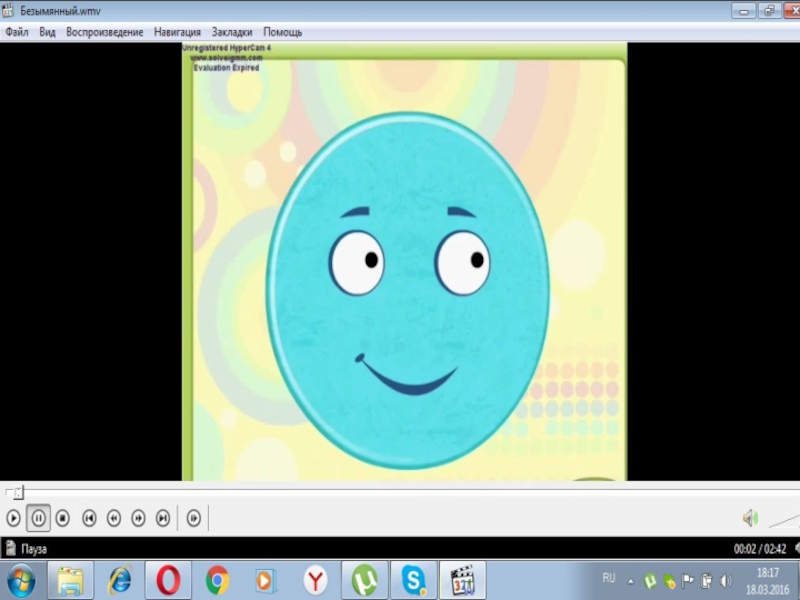Open the Помощь menu
This screenshot has height=600, width=800.
pyautogui.click(x=283, y=32)
